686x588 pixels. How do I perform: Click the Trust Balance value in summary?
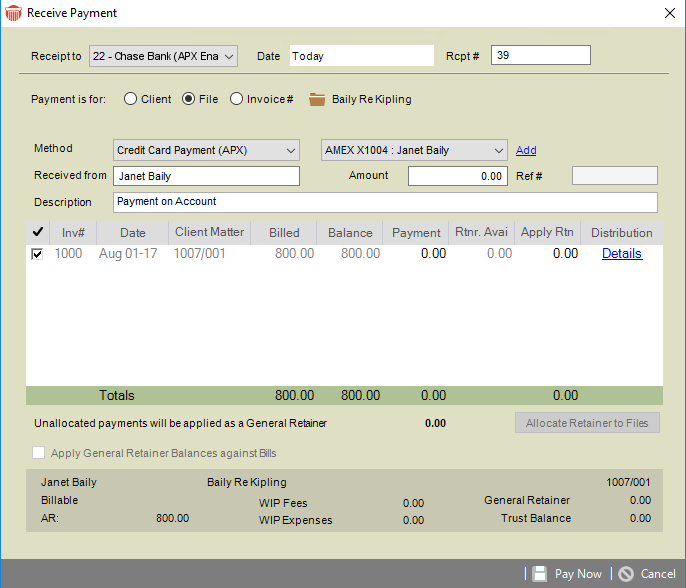tap(640, 518)
